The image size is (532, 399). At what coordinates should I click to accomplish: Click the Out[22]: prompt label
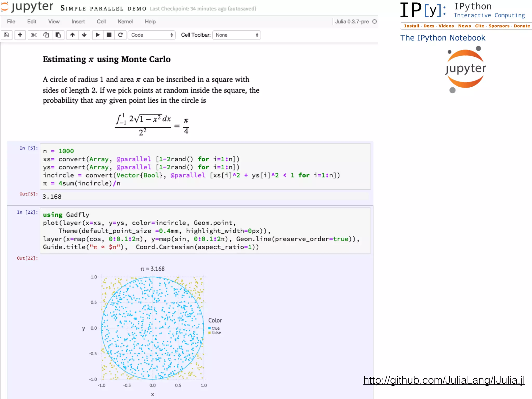pos(28,258)
